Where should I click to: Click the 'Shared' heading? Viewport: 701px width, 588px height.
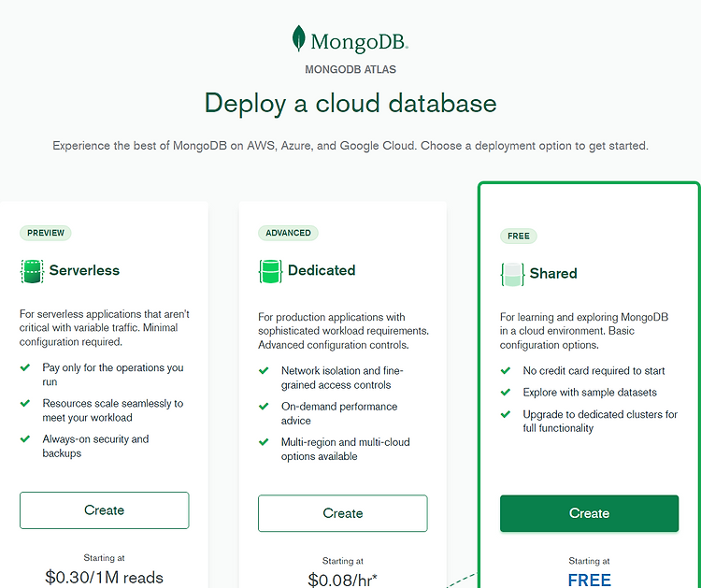click(553, 274)
